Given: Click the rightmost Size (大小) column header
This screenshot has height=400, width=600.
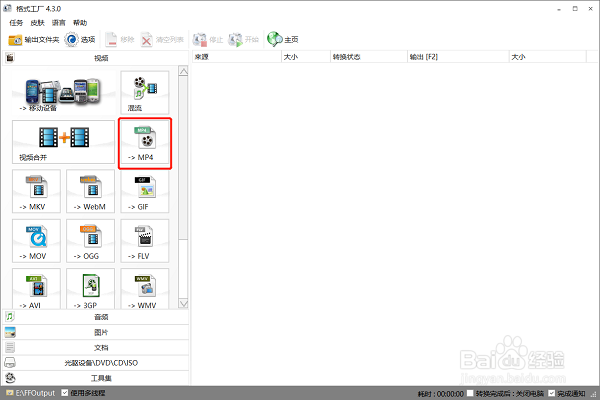Looking at the screenshot, I should point(548,57).
